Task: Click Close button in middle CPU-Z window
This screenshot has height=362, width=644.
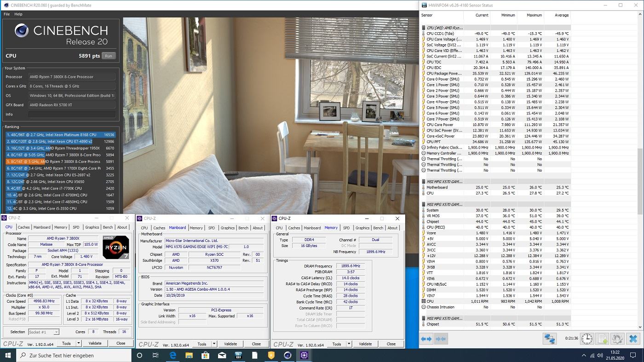Action: coord(256,344)
